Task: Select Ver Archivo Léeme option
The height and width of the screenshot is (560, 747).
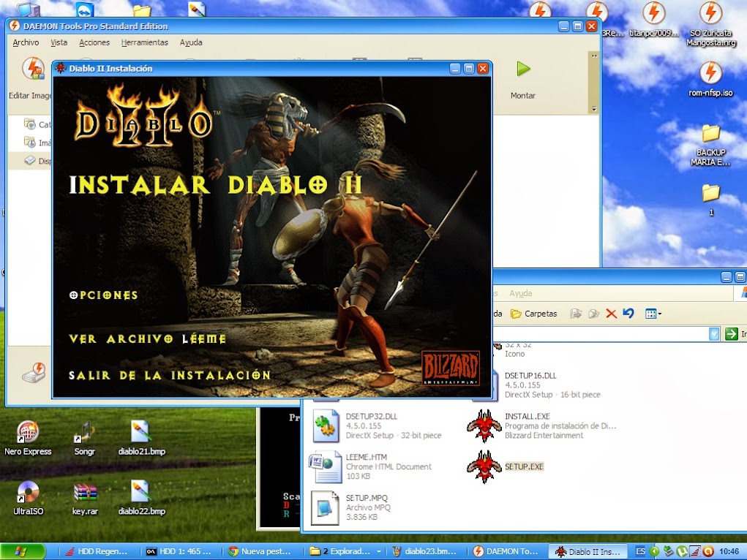Action: pyautogui.click(x=147, y=338)
